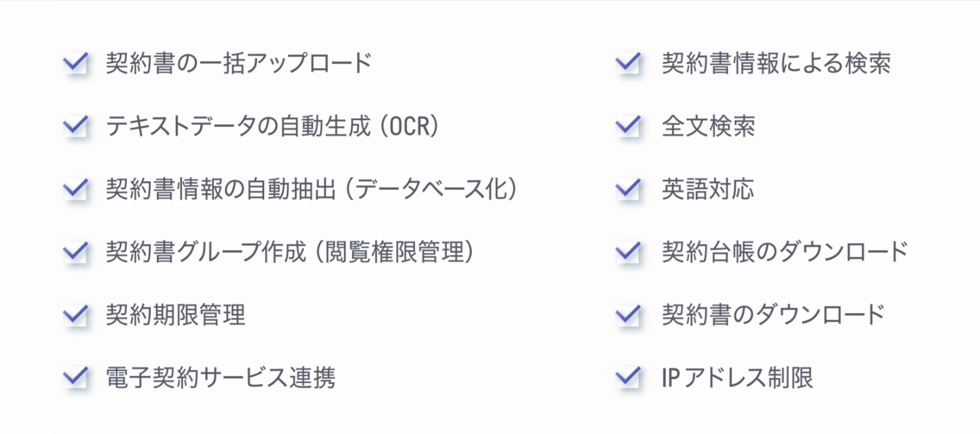Screen dimensions: 980x434
Task: Click checkmark beside 契約書情報の自動抽出
Action: (77, 189)
